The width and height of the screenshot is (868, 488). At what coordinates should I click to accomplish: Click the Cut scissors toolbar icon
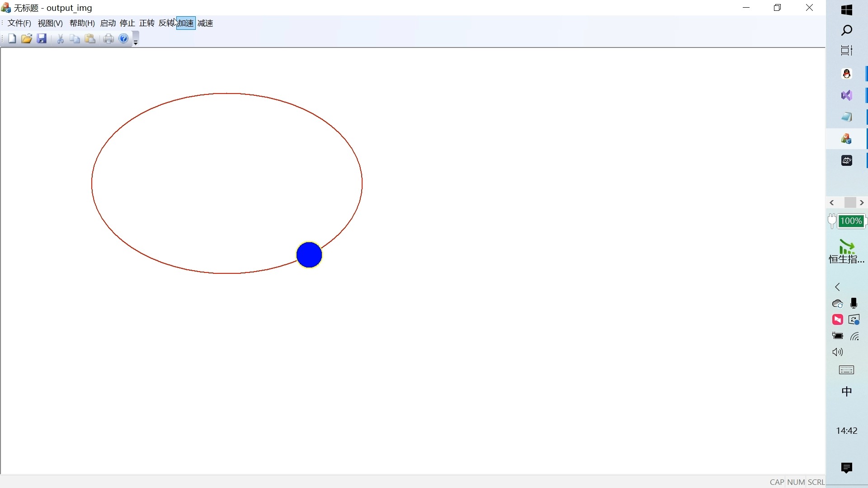(60, 39)
